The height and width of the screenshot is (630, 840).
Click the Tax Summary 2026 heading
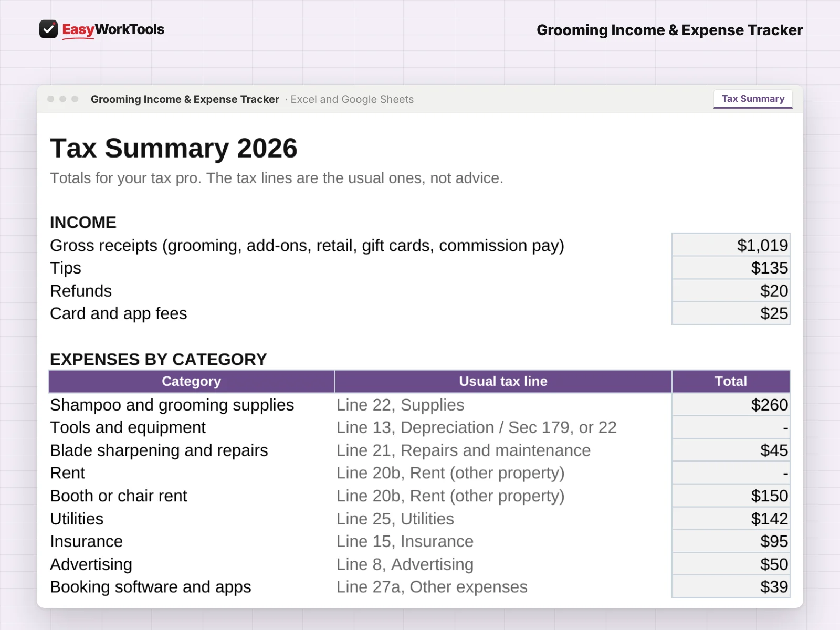click(174, 148)
